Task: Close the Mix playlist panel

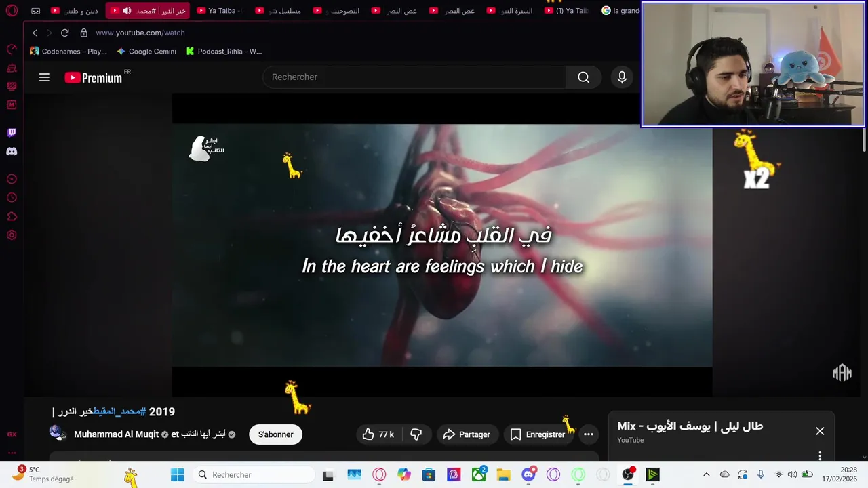Action: 820,431
